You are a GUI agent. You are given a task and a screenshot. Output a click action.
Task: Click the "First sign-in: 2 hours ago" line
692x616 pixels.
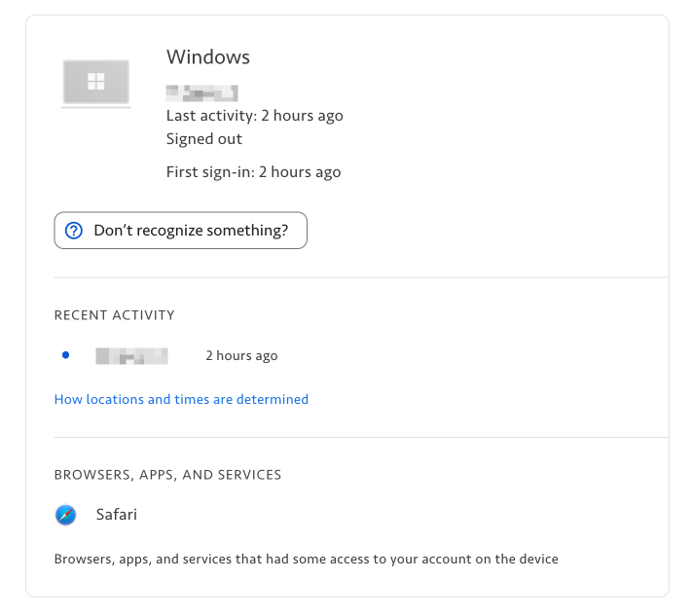(x=253, y=172)
